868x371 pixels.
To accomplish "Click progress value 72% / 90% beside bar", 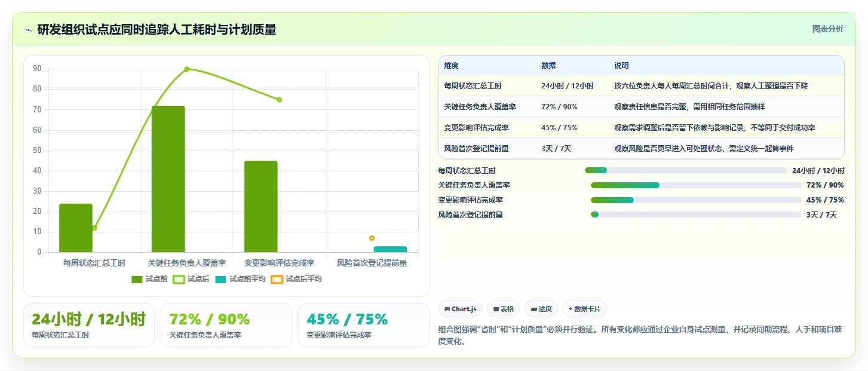I will pyautogui.click(x=825, y=185).
